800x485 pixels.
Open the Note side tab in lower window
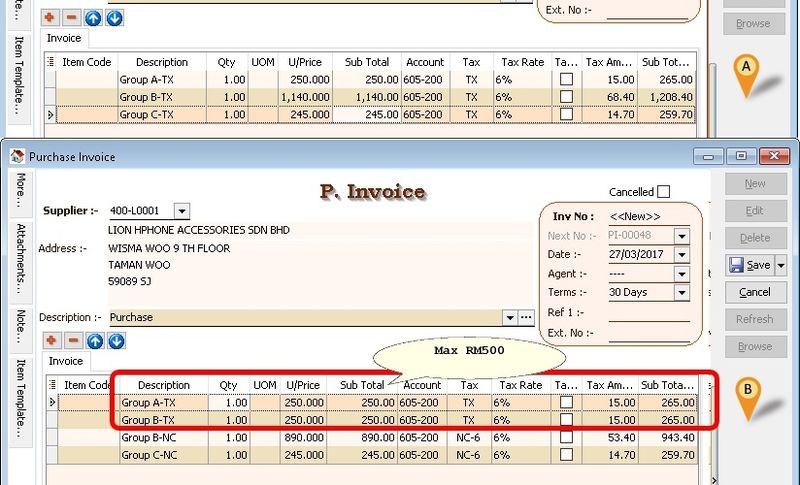20,326
